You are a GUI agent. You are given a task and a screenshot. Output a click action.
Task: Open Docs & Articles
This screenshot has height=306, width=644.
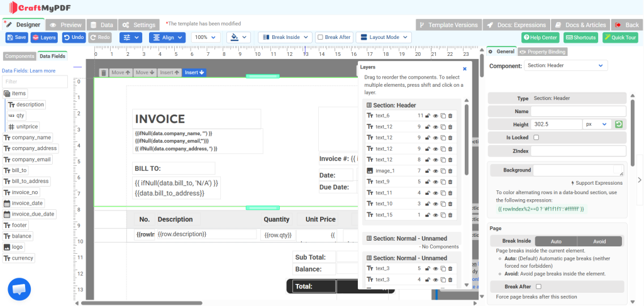(x=580, y=25)
